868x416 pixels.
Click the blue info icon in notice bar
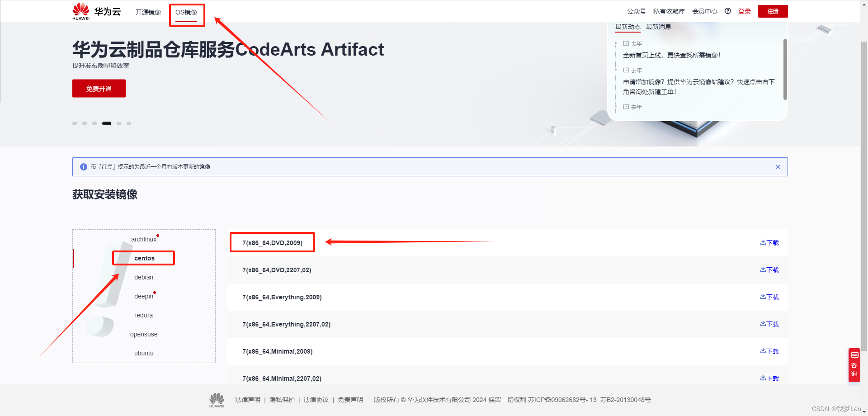84,167
